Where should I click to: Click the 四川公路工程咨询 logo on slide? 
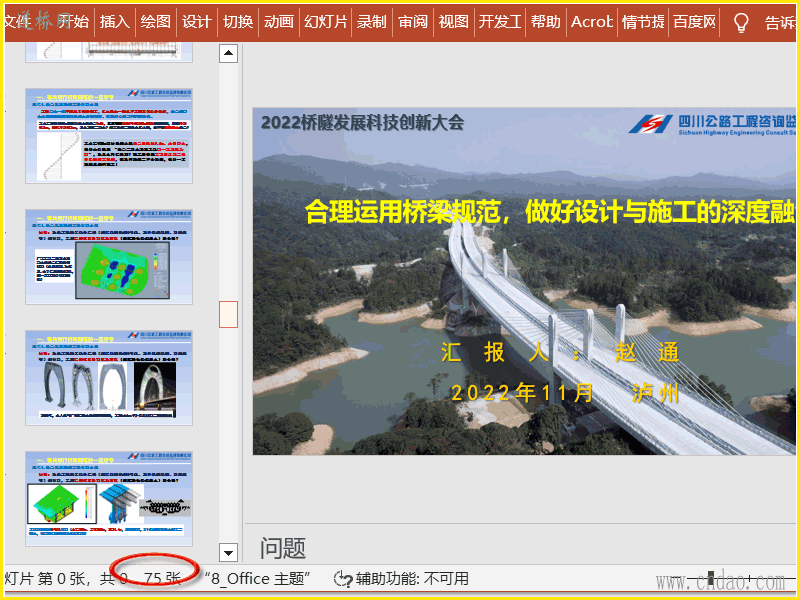(712, 124)
